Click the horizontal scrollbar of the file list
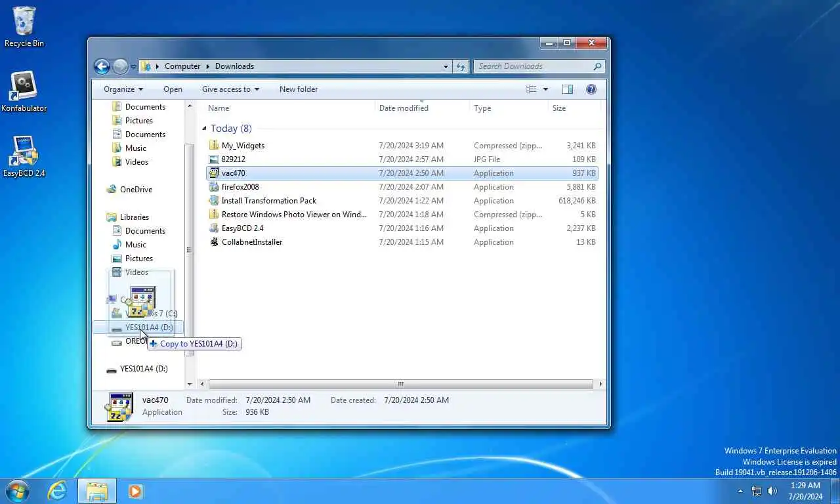The width and height of the screenshot is (840, 504). (x=400, y=385)
